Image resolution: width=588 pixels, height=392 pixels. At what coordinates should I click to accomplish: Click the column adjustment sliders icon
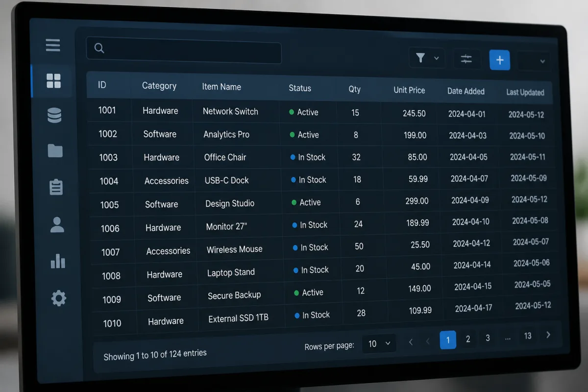click(x=466, y=59)
